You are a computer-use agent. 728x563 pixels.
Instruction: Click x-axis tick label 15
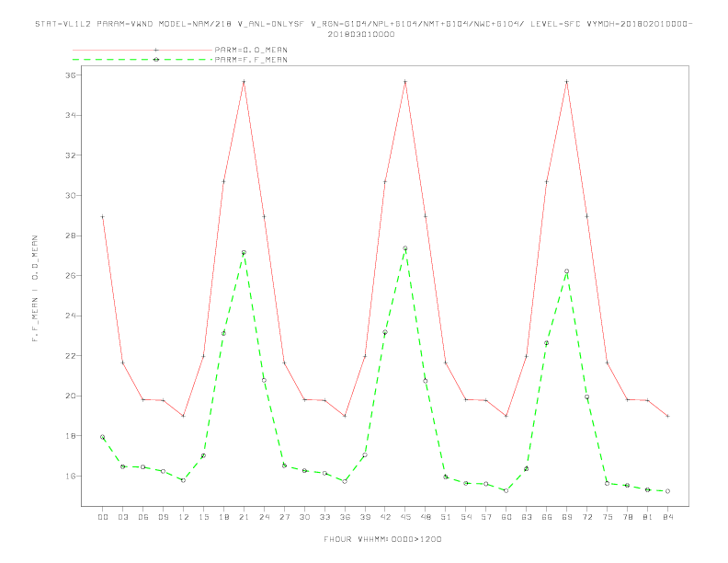[203, 517]
